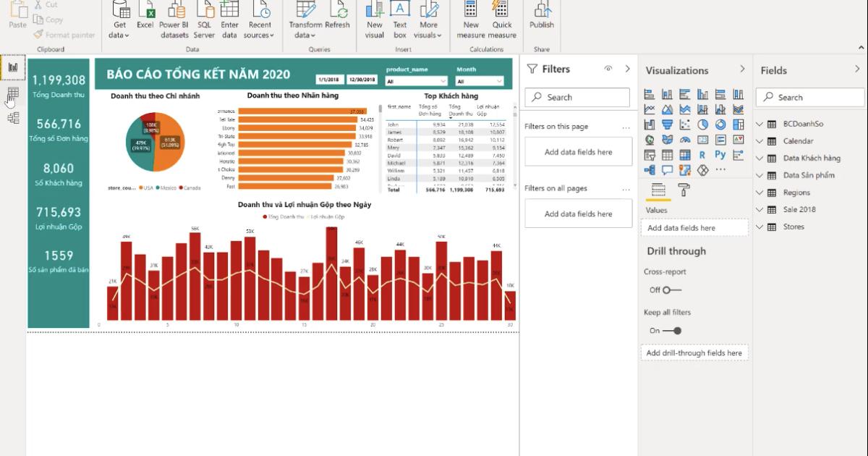Toggle the Filters pane eye icon
The width and height of the screenshot is (868, 456).
point(608,69)
